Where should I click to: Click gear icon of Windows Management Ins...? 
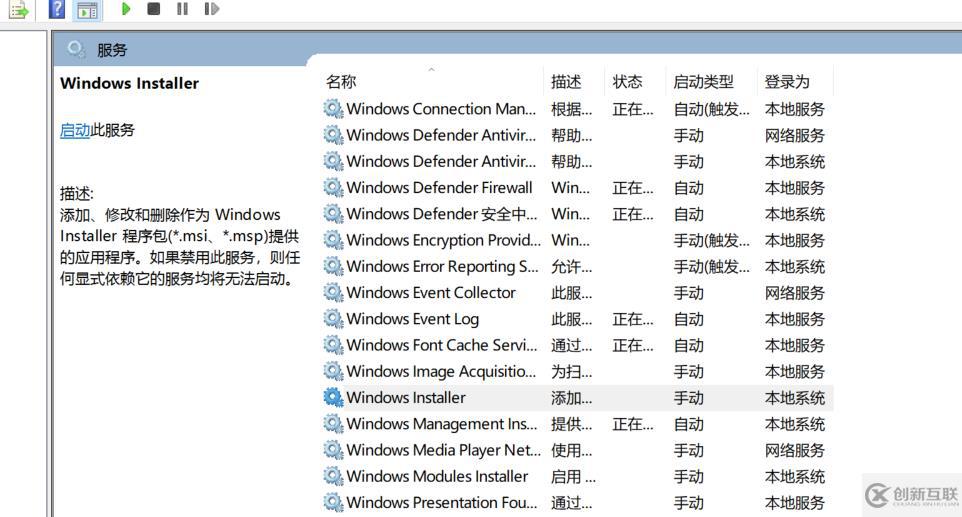[x=333, y=424]
